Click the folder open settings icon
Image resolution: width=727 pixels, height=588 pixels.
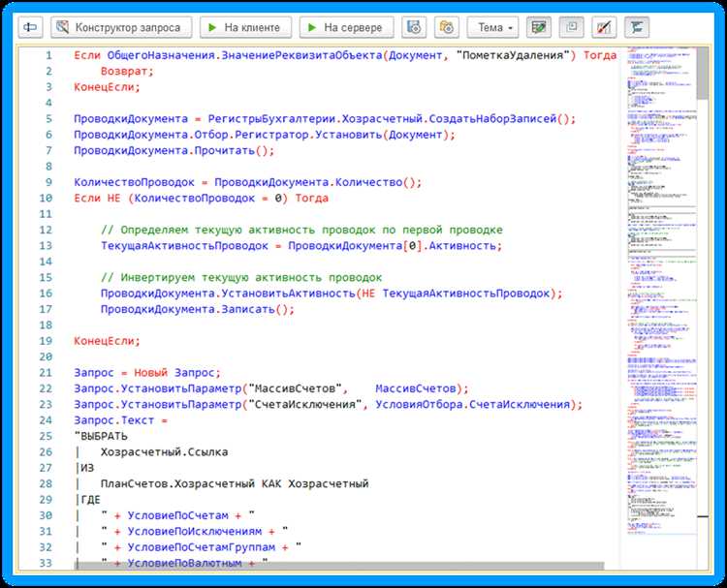click(x=447, y=27)
